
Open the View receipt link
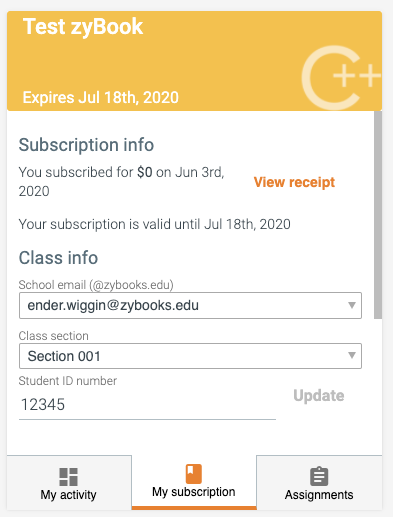294,182
